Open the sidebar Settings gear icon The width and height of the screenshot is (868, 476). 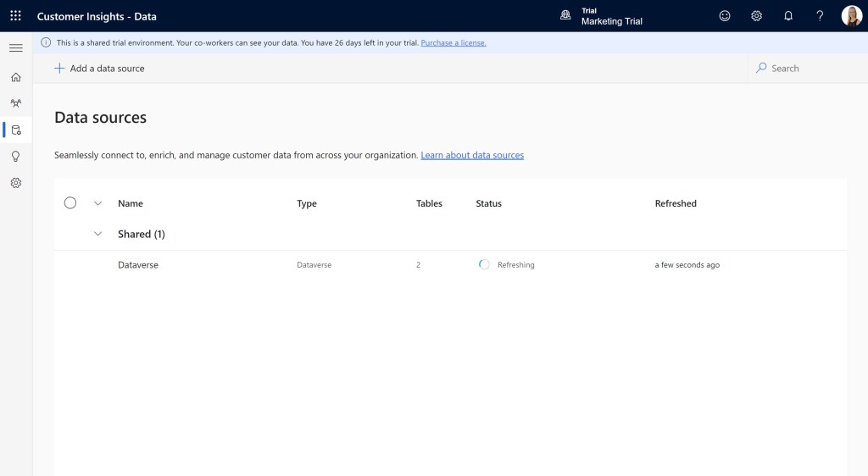pos(15,183)
